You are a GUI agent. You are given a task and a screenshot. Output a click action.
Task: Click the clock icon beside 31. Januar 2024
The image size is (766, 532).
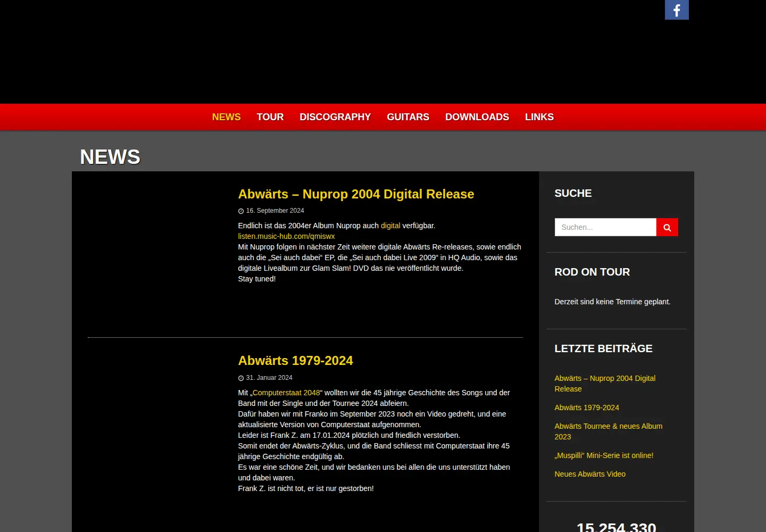pyautogui.click(x=241, y=378)
